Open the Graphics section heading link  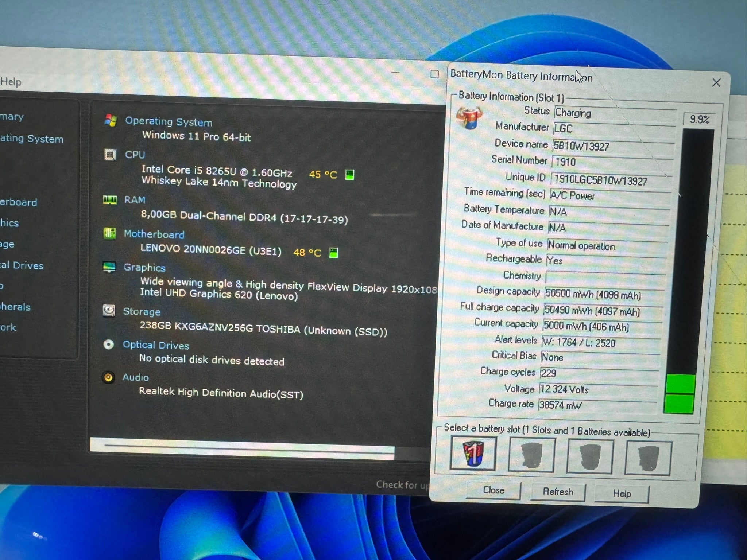(144, 267)
